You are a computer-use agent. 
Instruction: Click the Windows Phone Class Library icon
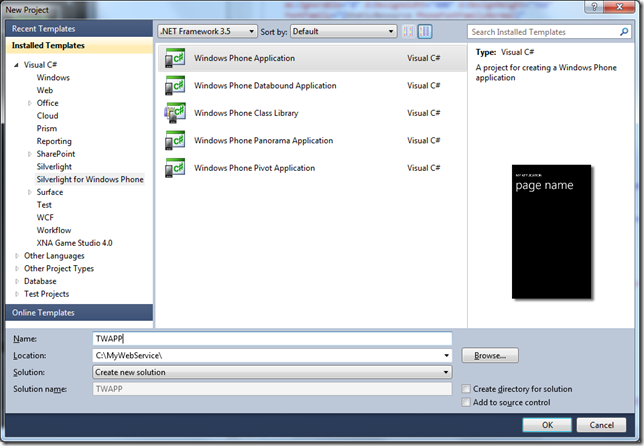click(175, 113)
